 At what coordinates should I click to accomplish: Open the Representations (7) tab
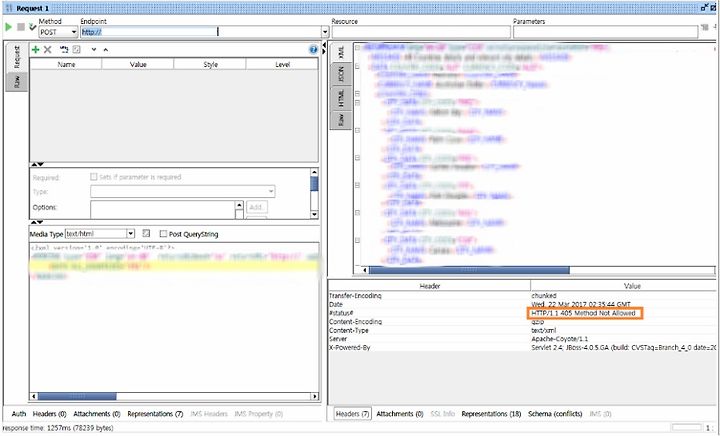click(x=155, y=414)
